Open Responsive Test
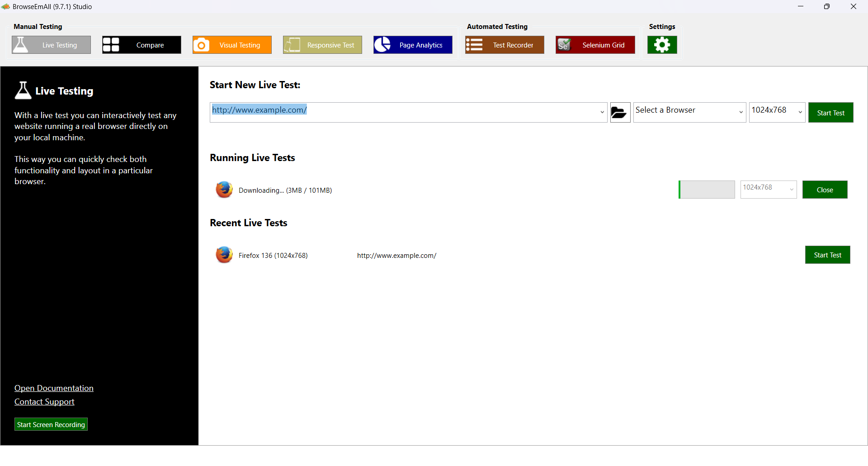This screenshot has height=466, width=868. tap(322, 45)
